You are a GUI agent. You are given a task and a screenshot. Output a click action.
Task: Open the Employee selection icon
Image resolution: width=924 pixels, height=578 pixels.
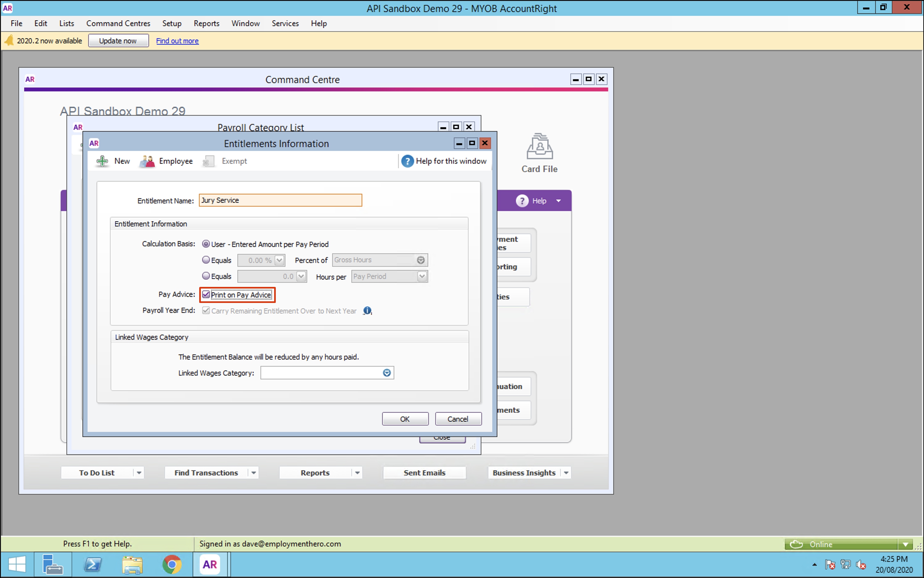click(147, 161)
